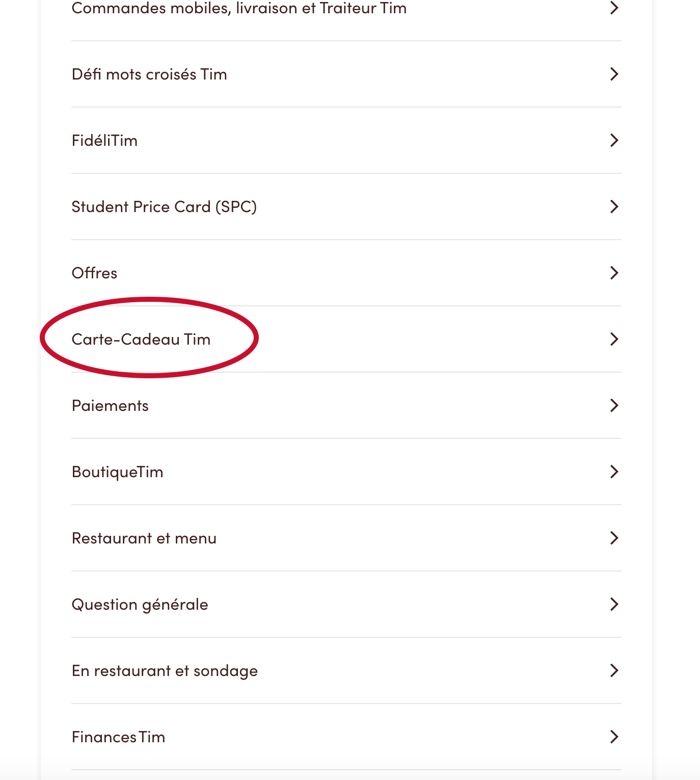Go to Paiements help section
Viewport: 700px width, 780px height.
[110, 406]
